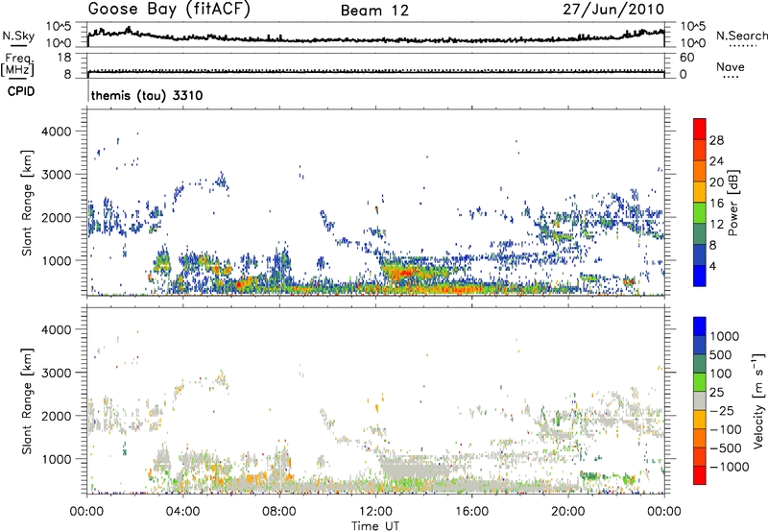The width and height of the screenshot is (768, 532).
Task: Click 'Slant Range [km]' label of the velocity panel
Action: (27, 401)
